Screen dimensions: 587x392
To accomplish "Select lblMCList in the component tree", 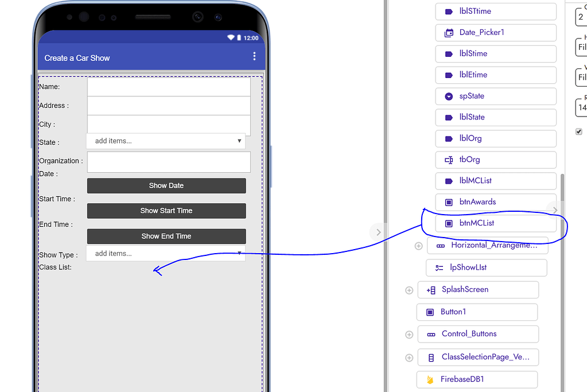I will 496,181.
